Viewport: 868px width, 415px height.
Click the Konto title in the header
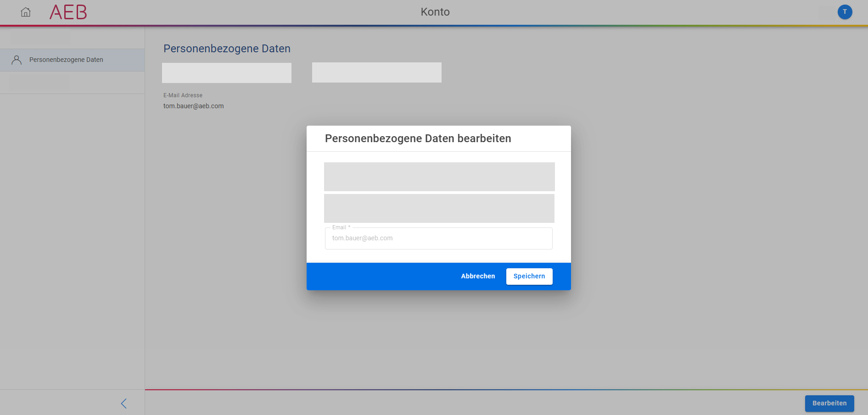[435, 12]
